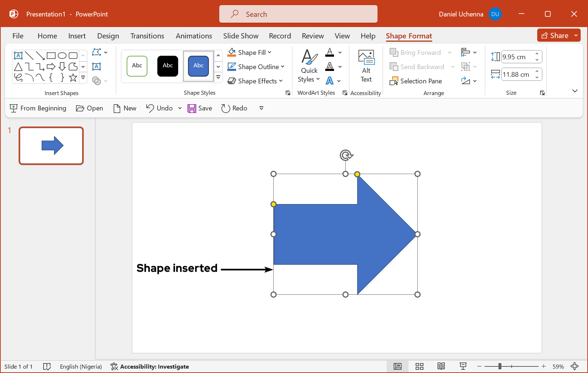588x373 pixels.
Task: Switch to Normal view in status bar
Action: [x=398, y=366]
